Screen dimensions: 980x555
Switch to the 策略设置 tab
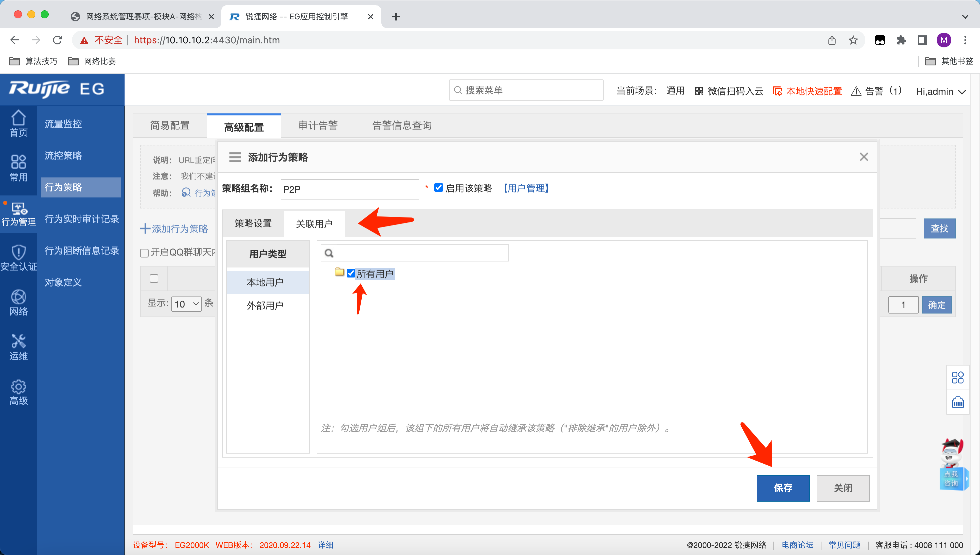click(253, 223)
